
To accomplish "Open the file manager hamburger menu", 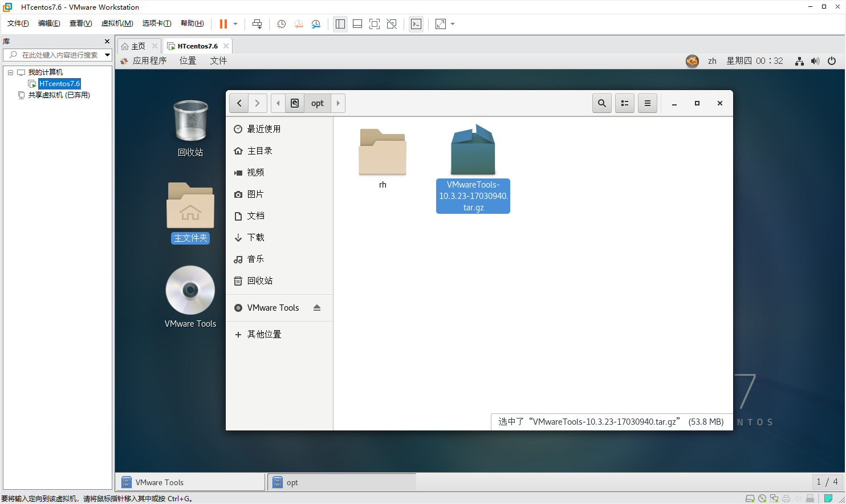I will [648, 103].
